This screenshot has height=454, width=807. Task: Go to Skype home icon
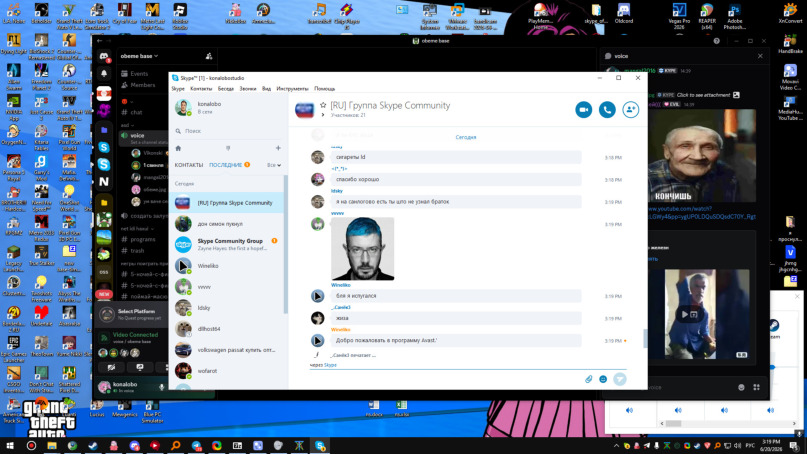pos(178,148)
